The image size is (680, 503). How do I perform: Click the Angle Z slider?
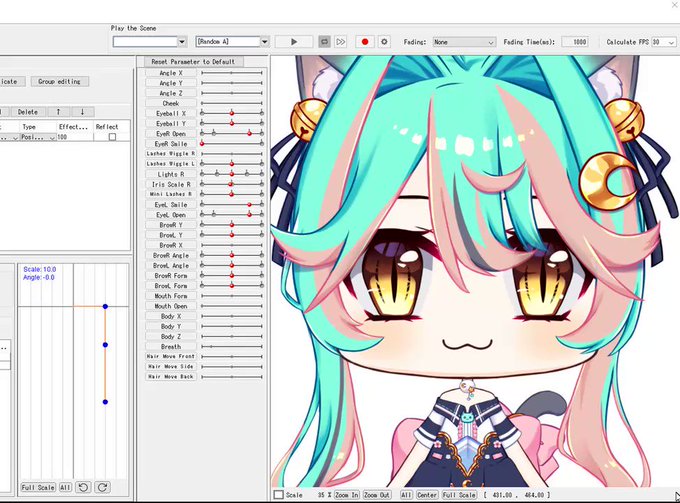(232, 93)
